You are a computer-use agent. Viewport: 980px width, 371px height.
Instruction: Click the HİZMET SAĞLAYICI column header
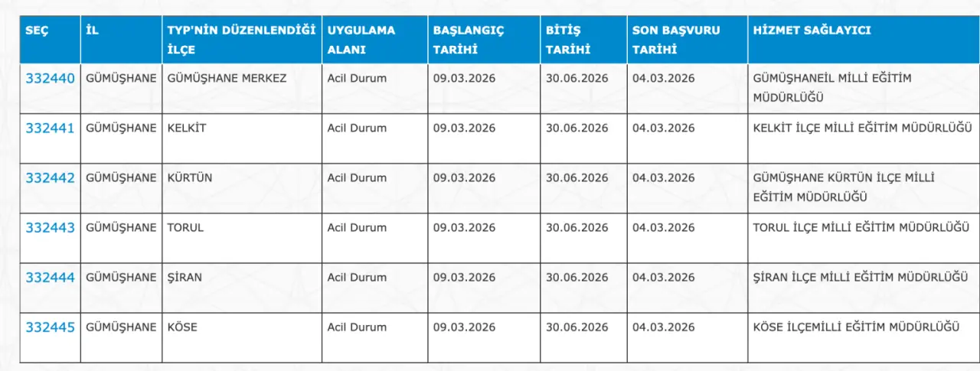point(812,31)
